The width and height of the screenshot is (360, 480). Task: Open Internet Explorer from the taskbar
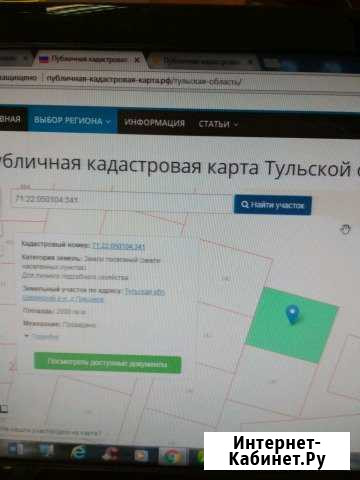[79, 453]
